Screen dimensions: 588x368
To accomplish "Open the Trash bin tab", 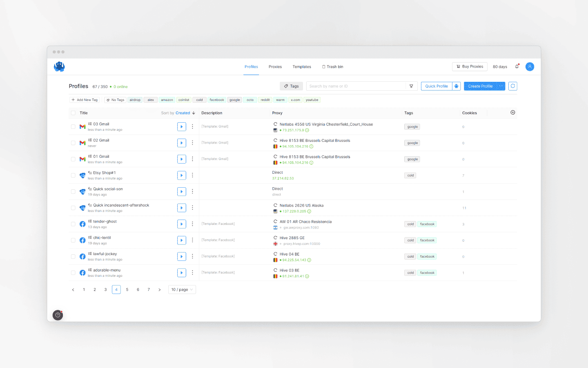I will coord(332,67).
